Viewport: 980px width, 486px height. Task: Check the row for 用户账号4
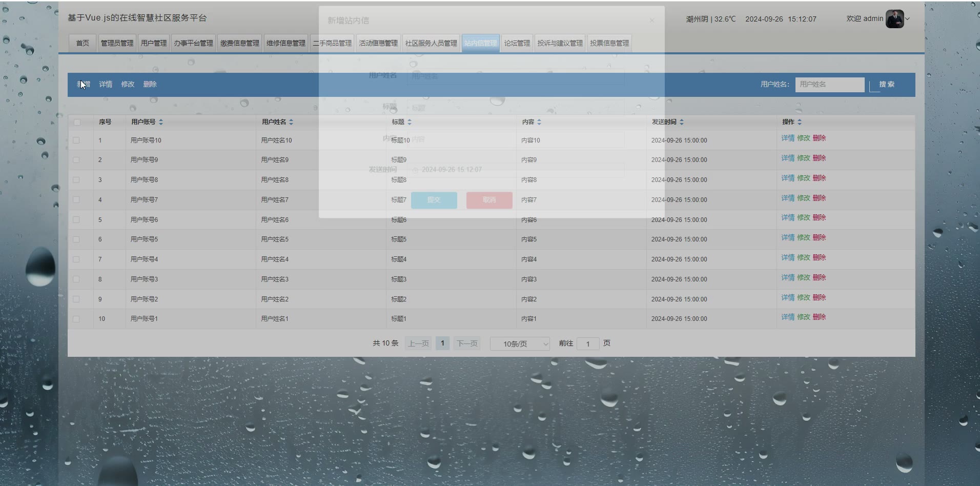76,259
